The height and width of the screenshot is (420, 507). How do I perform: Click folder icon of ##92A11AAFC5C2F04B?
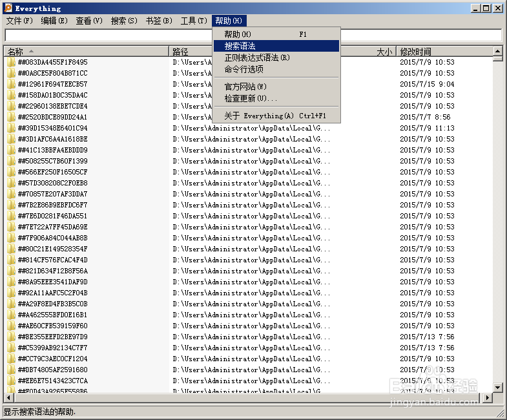[x=11, y=293]
